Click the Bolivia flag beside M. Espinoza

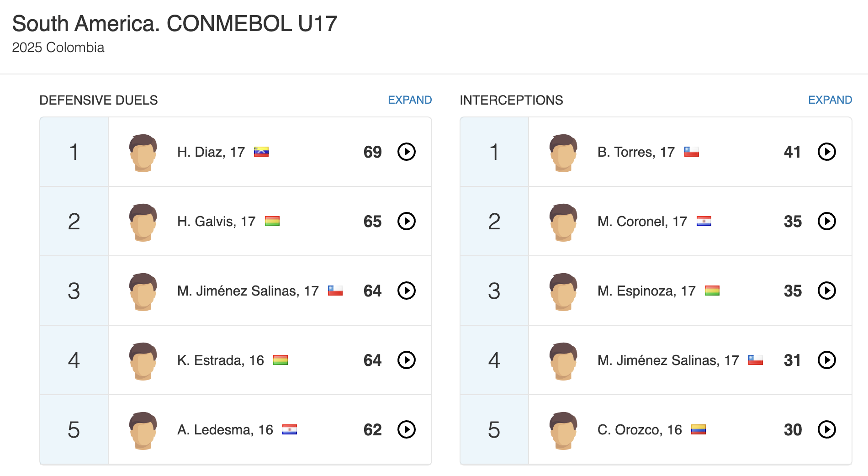[712, 291]
